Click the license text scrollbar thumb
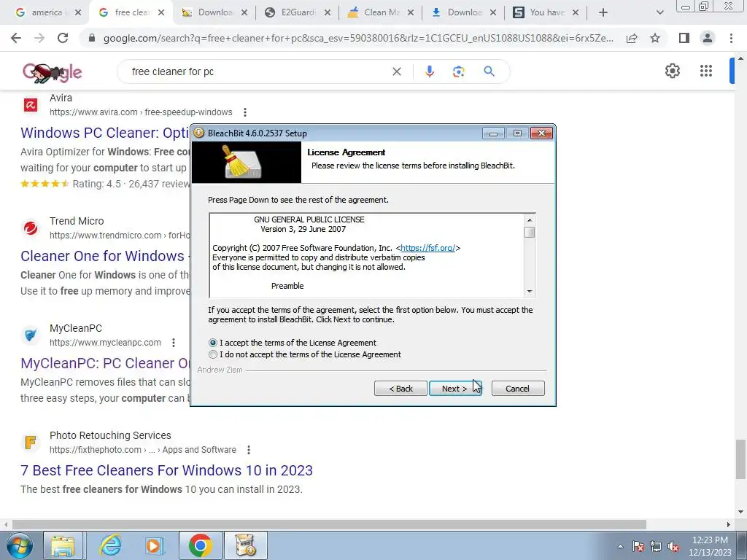 coord(530,233)
